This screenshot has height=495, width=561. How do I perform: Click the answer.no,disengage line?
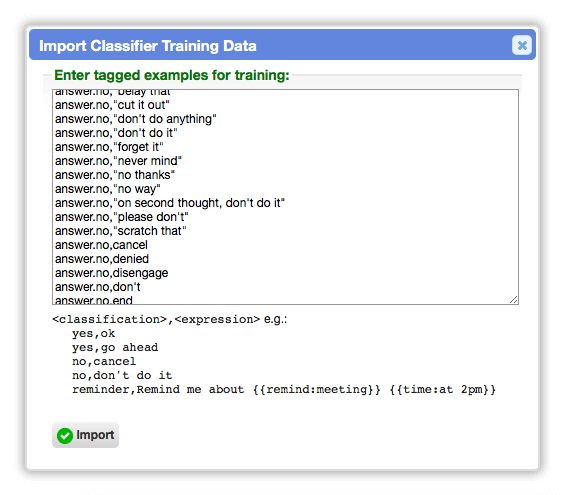[111, 273]
